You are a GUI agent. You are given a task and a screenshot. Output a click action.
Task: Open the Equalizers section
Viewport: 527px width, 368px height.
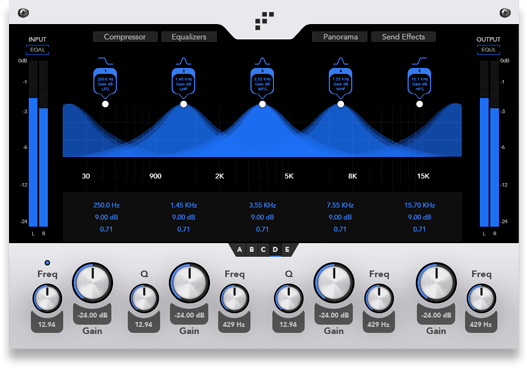[189, 37]
